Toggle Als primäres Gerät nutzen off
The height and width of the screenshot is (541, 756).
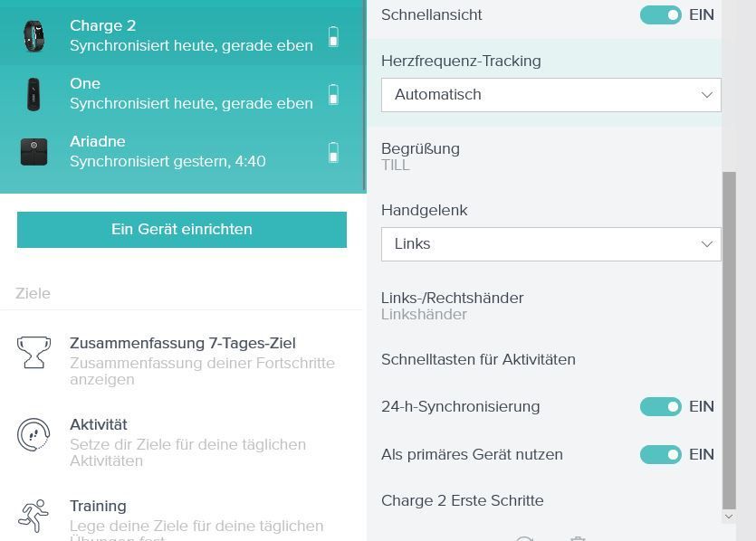click(x=660, y=455)
